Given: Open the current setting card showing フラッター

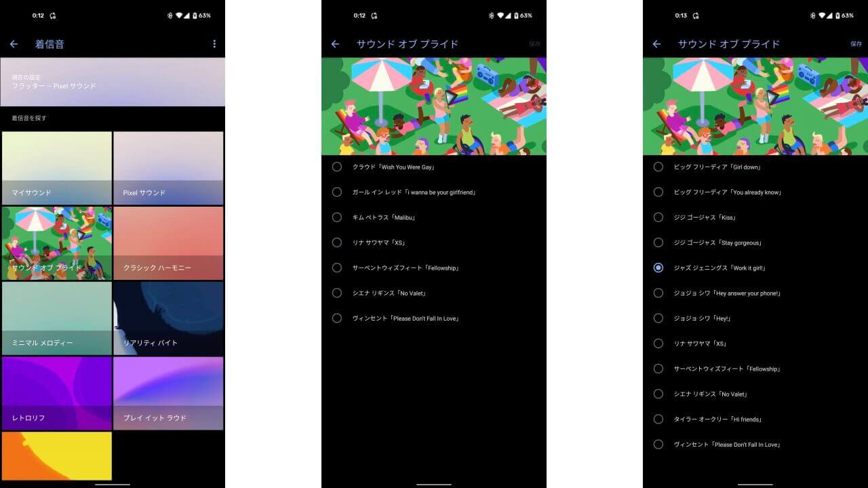Looking at the screenshot, I should point(113,81).
